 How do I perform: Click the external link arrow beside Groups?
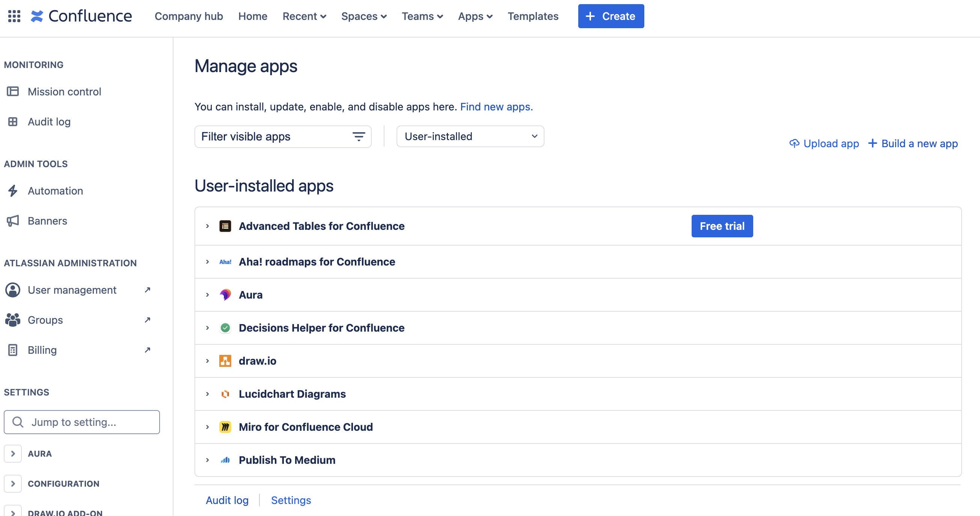click(x=148, y=320)
